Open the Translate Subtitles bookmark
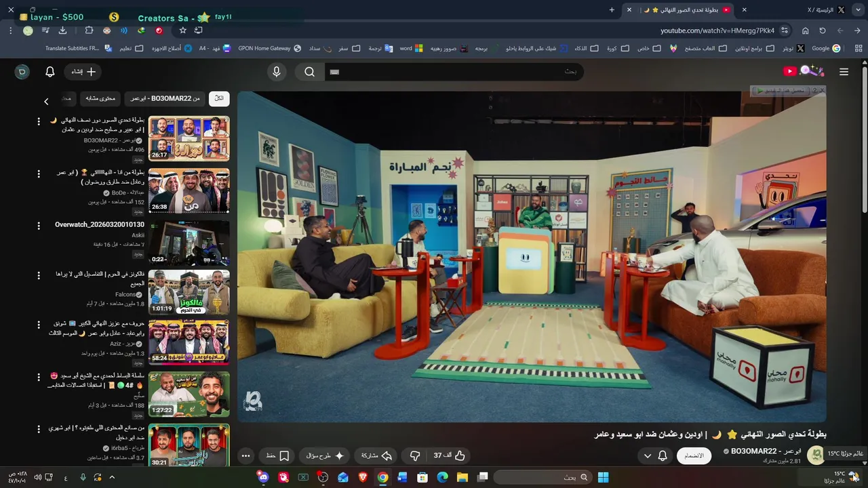This screenshot has height=488, width=868. click(78, 48)
